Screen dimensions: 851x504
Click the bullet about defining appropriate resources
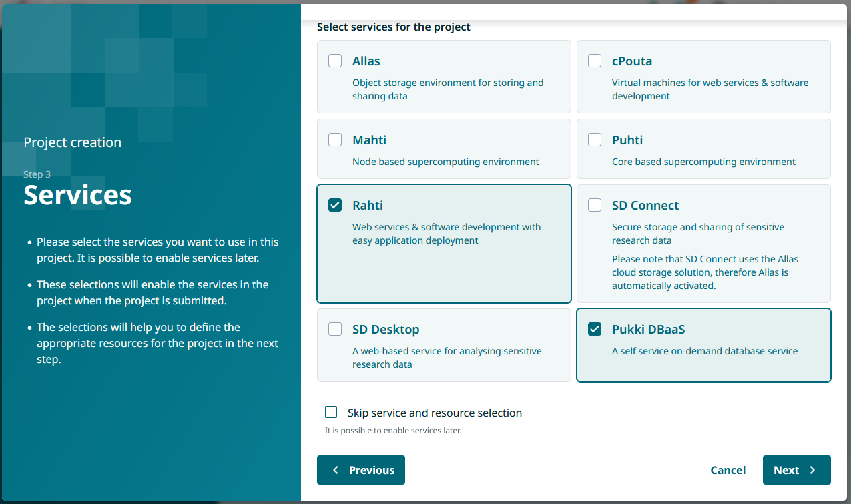[158, 343]
